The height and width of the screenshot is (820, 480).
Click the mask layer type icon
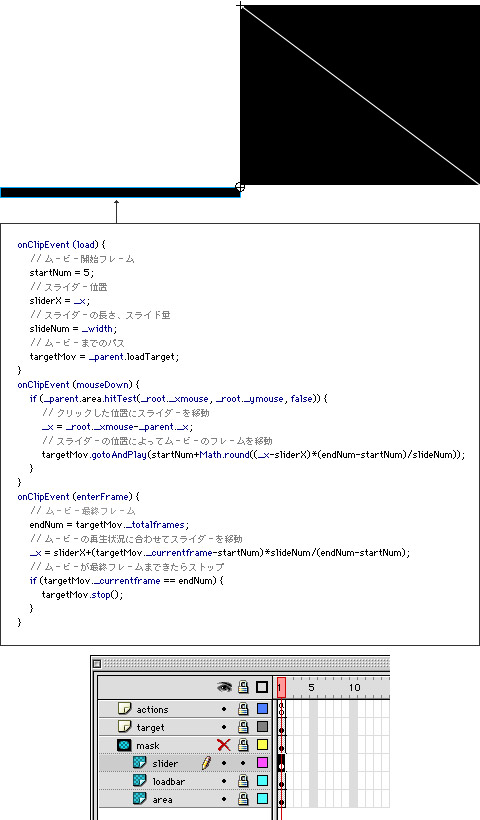[x=124, y=745]
